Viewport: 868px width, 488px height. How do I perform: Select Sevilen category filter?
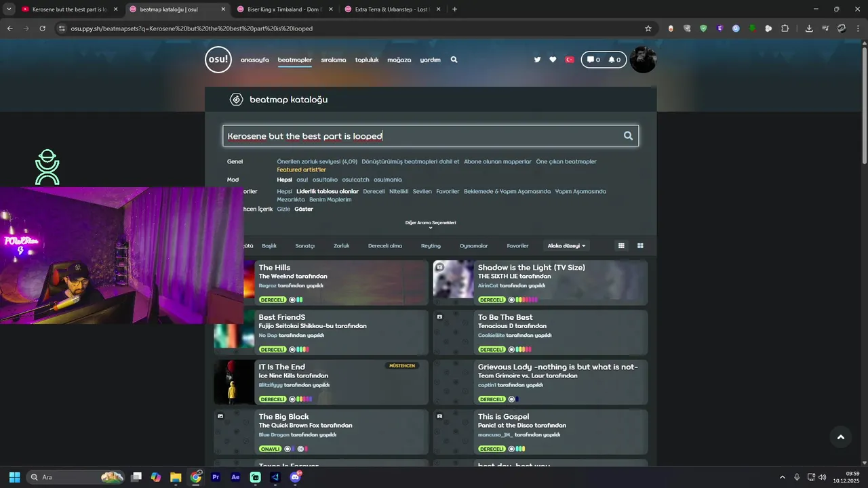click(x=422, y=191)
